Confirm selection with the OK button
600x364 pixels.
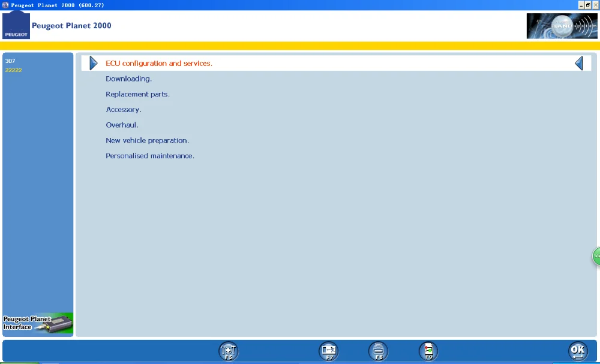(x=578, y=351)
